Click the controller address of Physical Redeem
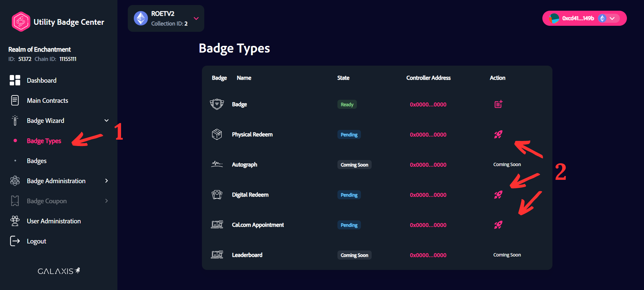644x290 pixels. pyautogui.click(x=428, y=135)
